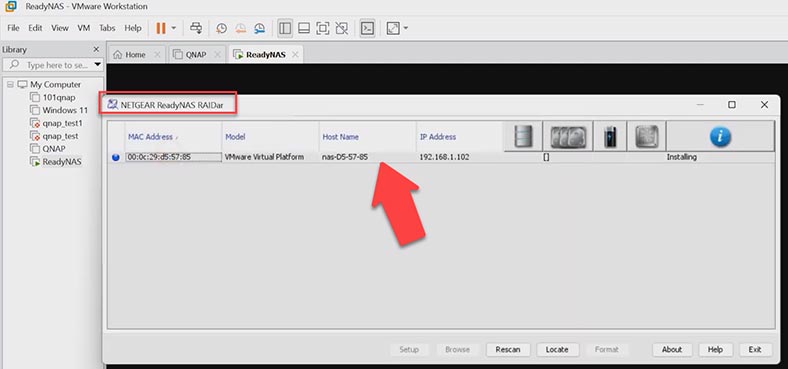Close the Home tab
The width and height of the screenshot is (788, 369).
[157, 55]
